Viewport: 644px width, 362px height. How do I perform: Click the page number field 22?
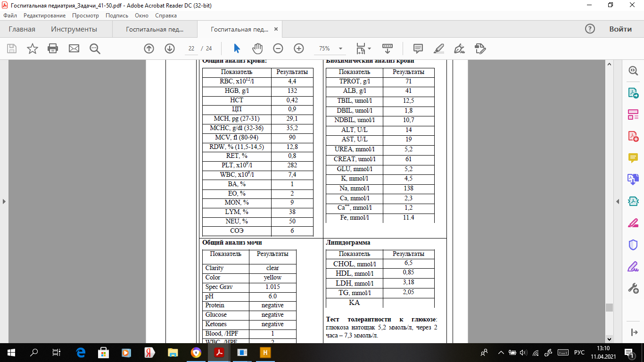tap(191, 49)
